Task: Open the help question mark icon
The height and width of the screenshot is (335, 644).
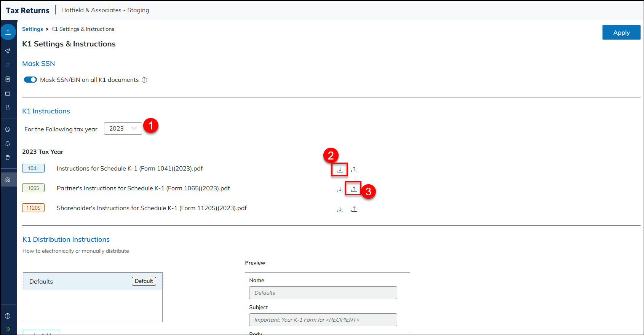Action: [x=8, y=316]
